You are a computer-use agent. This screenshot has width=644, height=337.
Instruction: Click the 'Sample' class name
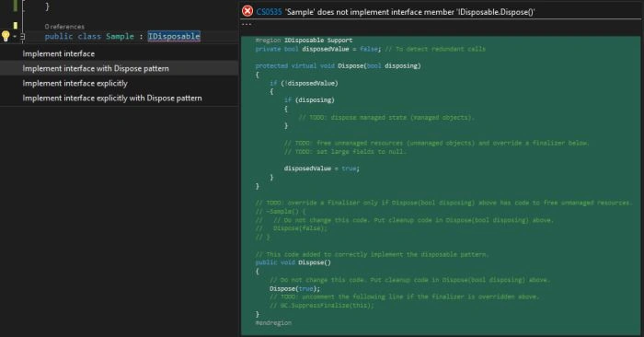[x=120, y=36]
